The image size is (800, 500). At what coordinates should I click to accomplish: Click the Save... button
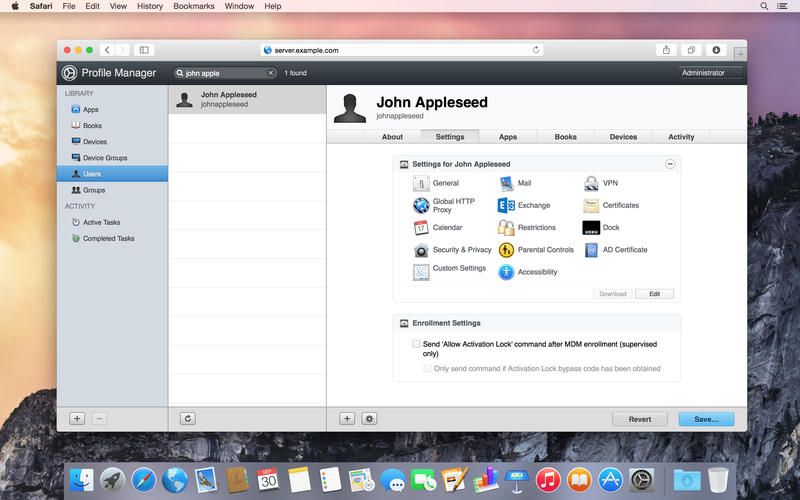coord(706,420)
